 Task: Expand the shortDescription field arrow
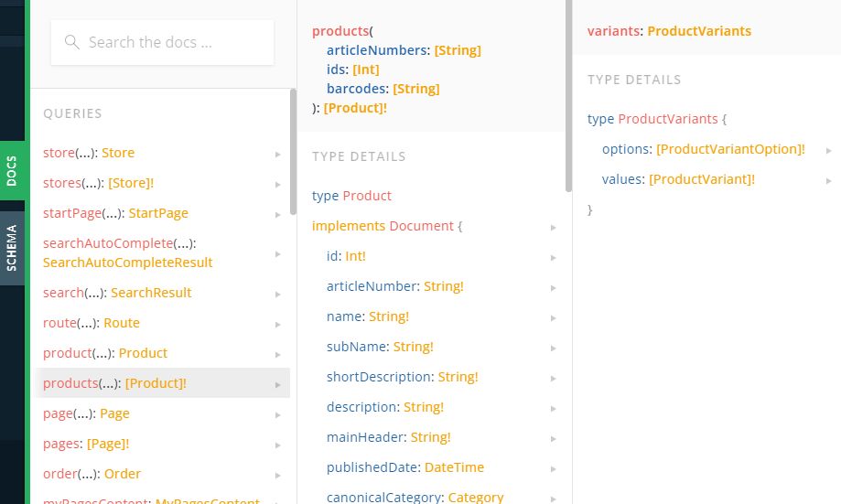[x=553, y=378]
